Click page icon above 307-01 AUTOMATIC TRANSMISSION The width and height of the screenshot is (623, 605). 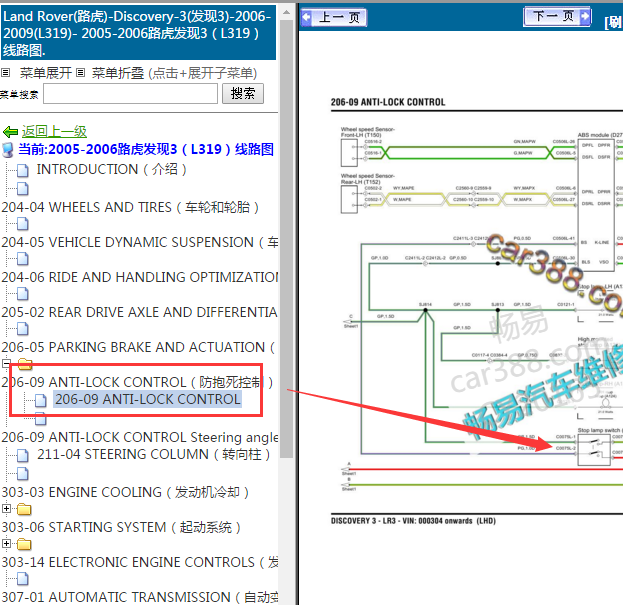(23, 579)
